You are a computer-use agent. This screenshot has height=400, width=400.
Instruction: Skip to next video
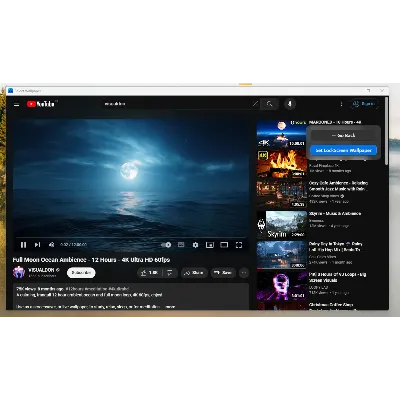tap(37, 245)
